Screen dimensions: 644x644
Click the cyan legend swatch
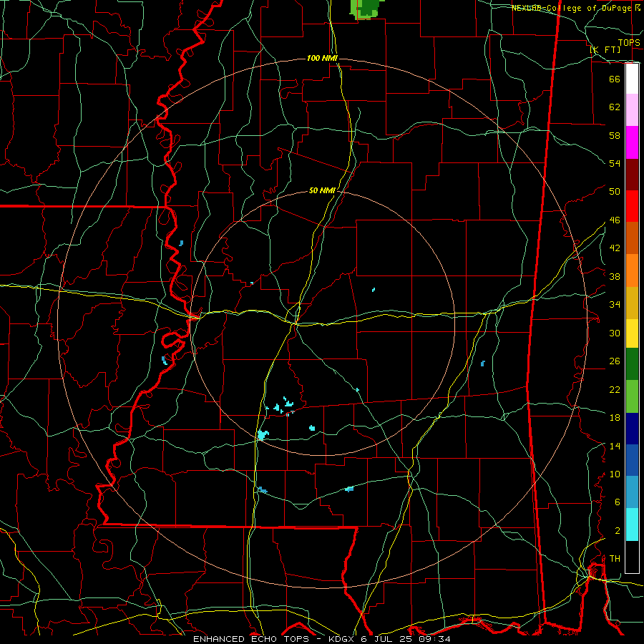click(632, 525)
